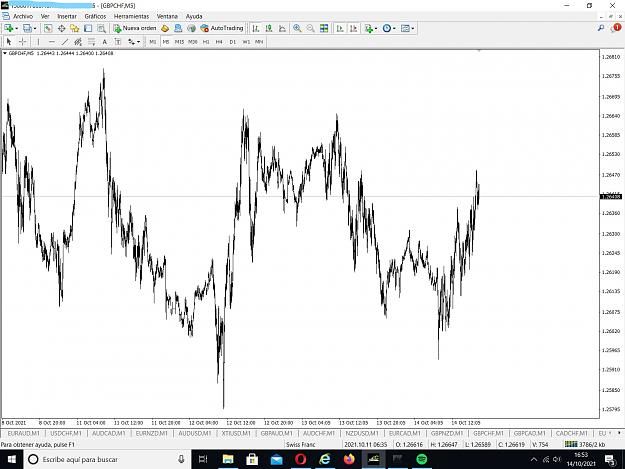Select the Vertical Line drawing tool
Viewport: 625px width, 469px height.
coord(38,41)
